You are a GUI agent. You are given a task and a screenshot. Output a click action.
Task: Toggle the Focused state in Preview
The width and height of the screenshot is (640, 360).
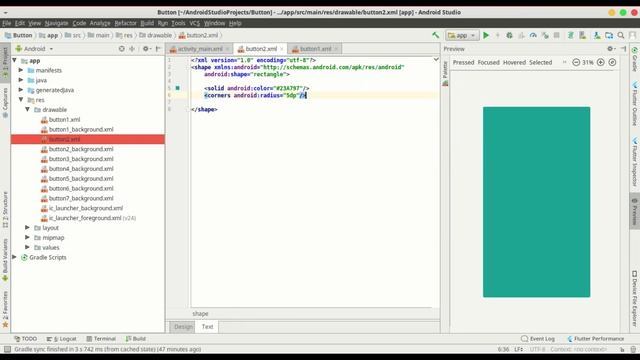(x=489, y=62)
